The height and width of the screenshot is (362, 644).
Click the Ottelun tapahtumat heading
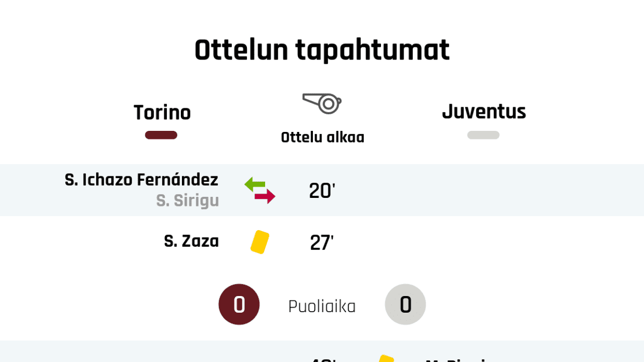(x=322, y=51)
